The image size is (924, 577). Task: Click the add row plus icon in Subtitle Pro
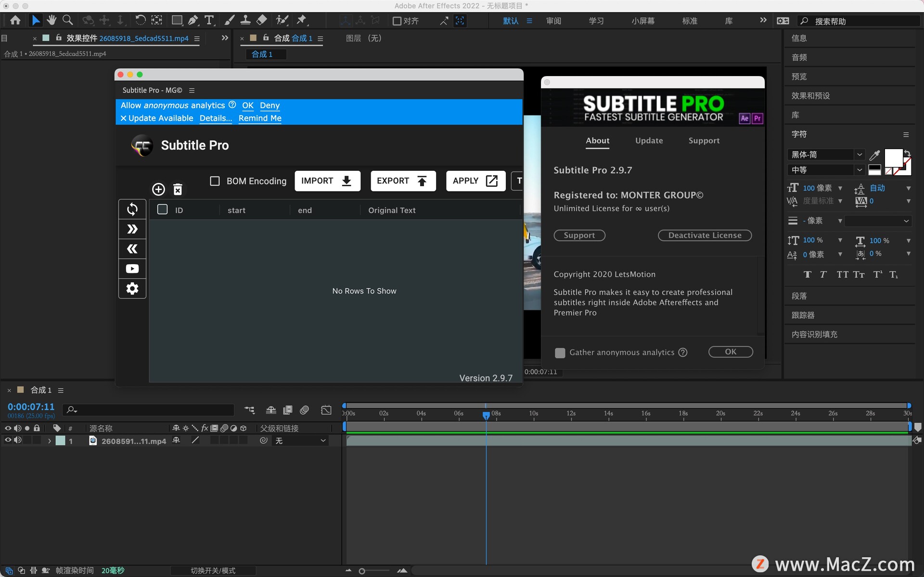point(157,190)
